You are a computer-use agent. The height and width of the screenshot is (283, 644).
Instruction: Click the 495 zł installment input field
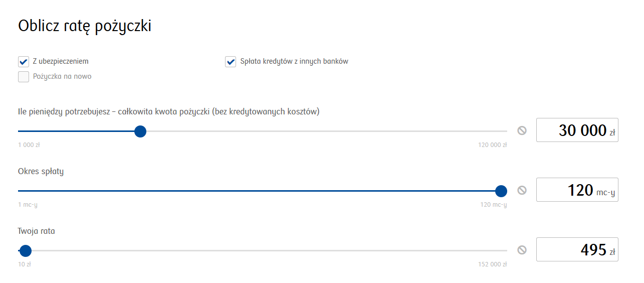point(577,250)
